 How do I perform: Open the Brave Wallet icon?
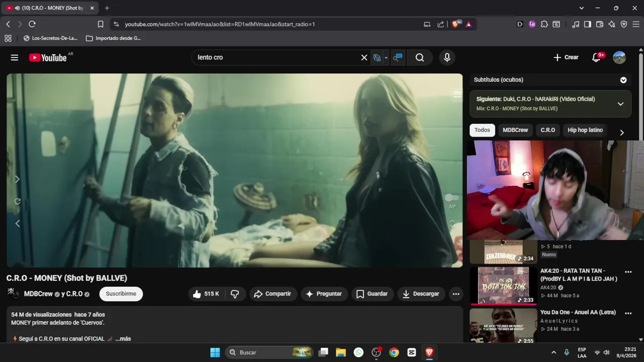[x=600, y=24]
